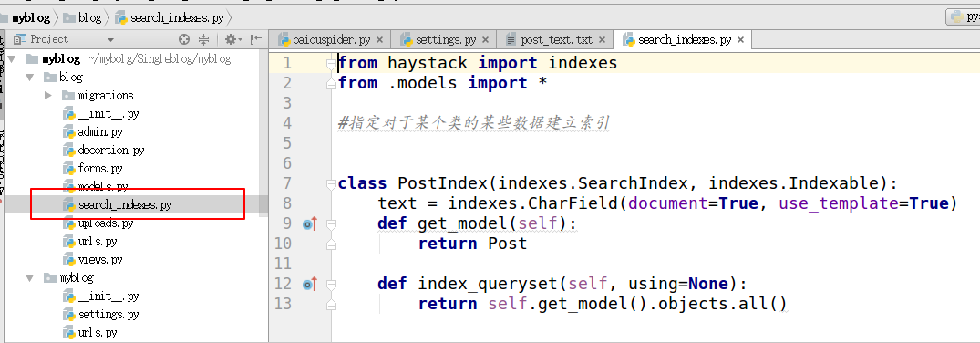Close the post_text.txt tab
This screenshot has width=980, height=343.
coord(602,39)
